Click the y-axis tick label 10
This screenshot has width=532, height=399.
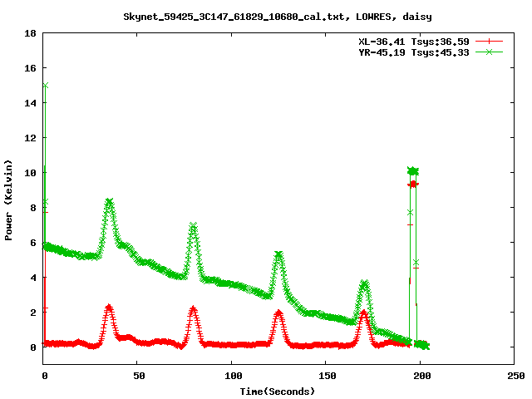click(x=30, y=173)
